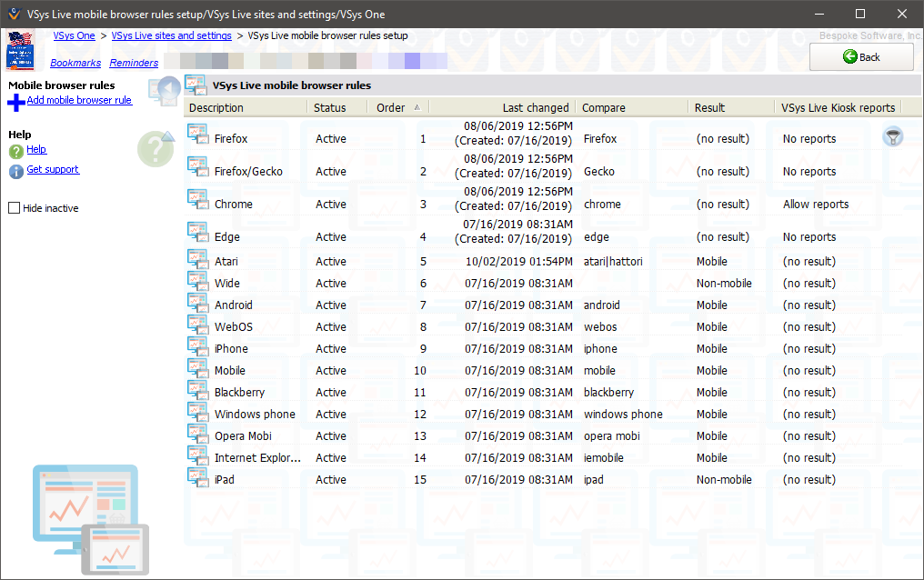924x580 pixels.
Task: Click the blue plus Add rule icon
Action: (x=16, y=102)
